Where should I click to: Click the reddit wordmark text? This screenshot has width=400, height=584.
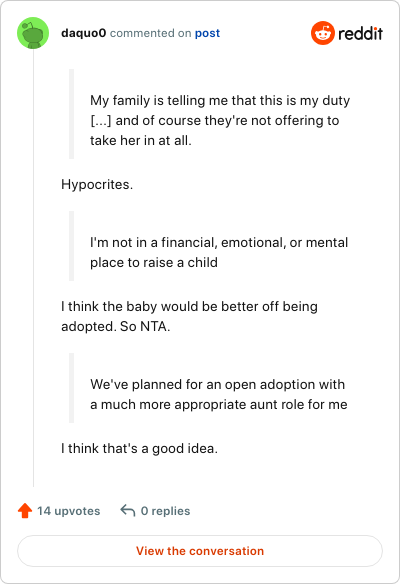coord(360,34)
